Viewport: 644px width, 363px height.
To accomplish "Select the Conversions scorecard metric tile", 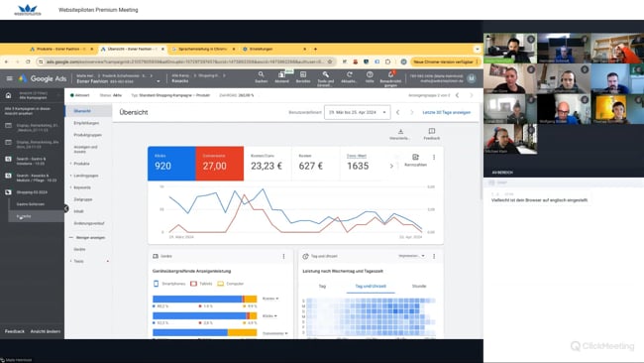I will click(220, 164).
